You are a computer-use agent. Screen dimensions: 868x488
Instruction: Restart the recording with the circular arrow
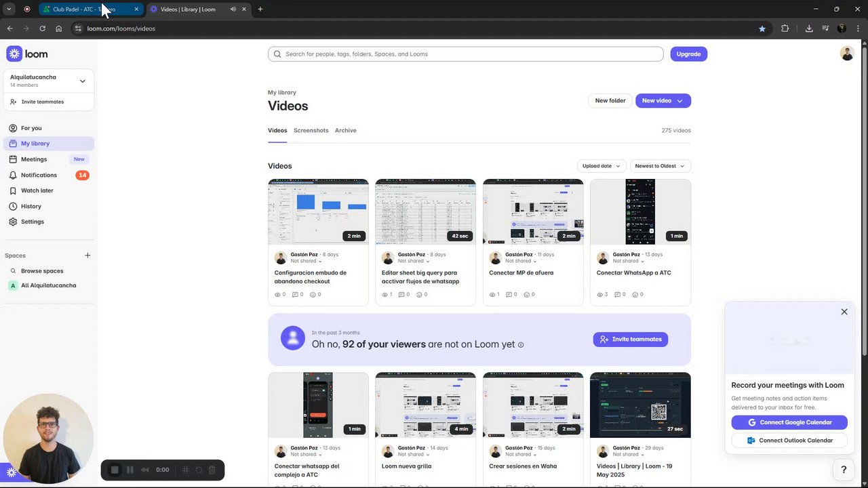tap(199, 470)
